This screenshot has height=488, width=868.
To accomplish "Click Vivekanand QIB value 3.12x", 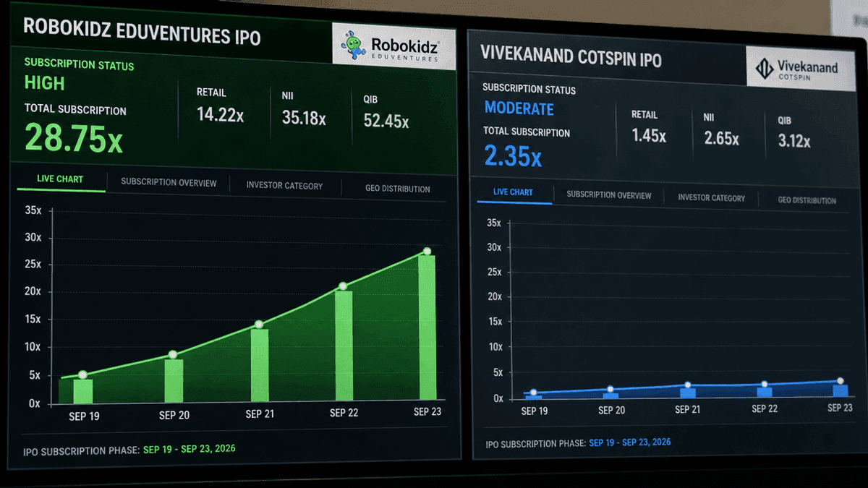I will coord(794,142).
